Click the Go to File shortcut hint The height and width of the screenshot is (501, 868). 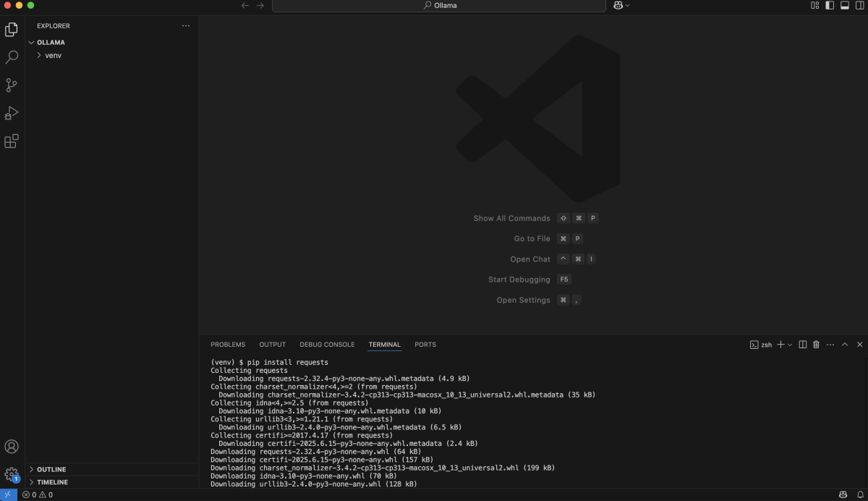(x=548, y=238)
